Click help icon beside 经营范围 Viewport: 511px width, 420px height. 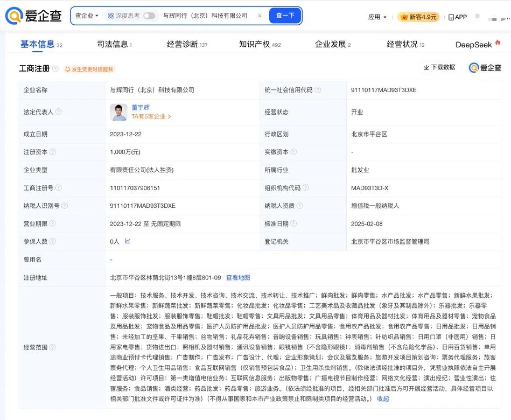(x=52, y=347)
